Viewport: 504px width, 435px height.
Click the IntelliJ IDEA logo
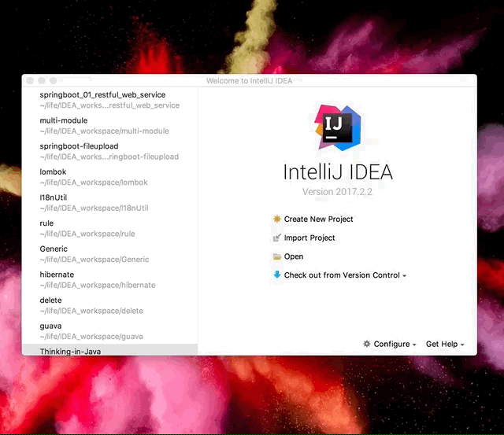tap(338, 127)
